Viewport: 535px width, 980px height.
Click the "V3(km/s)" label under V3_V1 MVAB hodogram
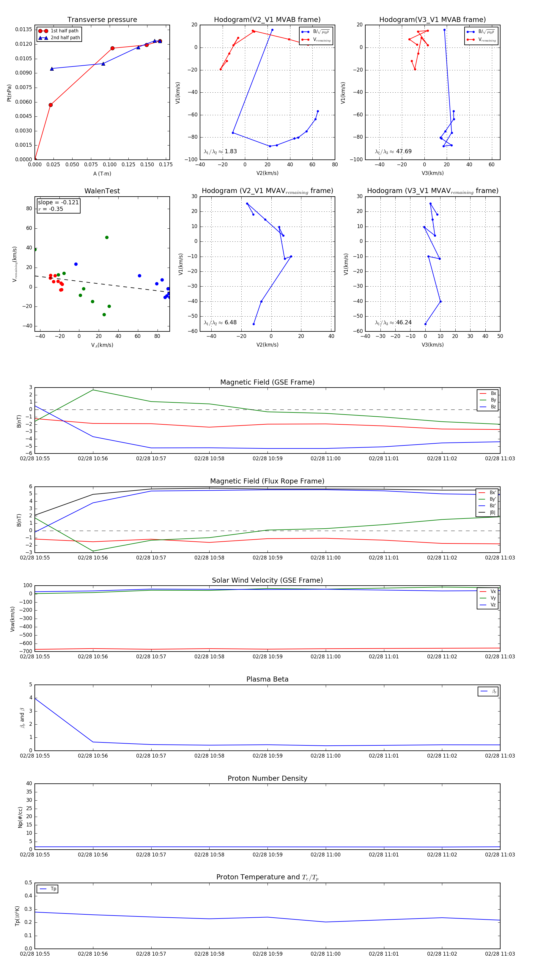(432, 173)
